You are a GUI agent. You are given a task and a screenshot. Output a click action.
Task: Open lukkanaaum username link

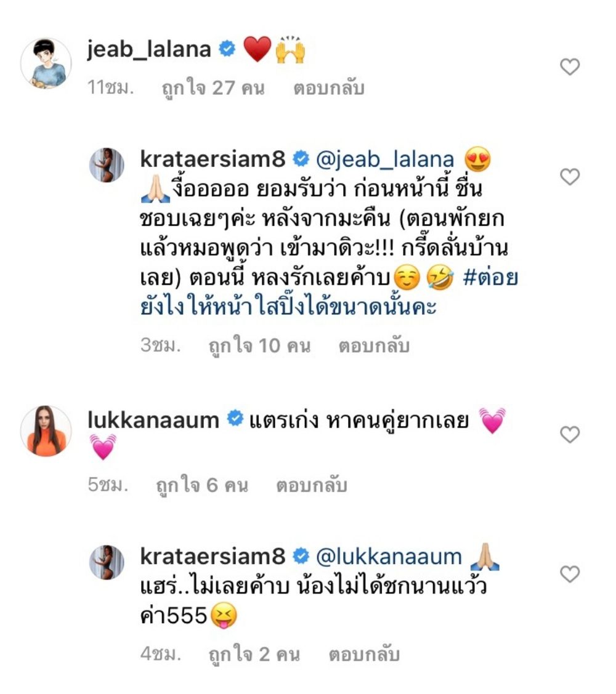153,420
